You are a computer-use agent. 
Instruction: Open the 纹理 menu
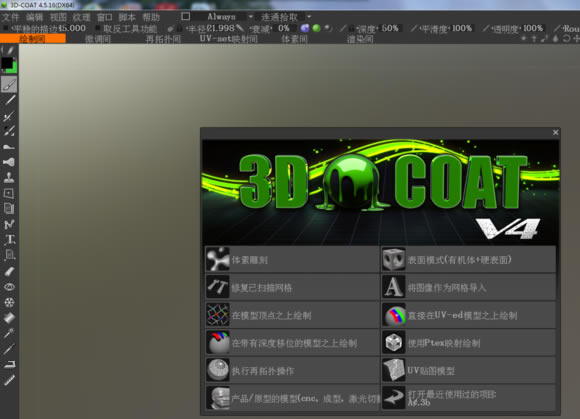tap(81, 17)
